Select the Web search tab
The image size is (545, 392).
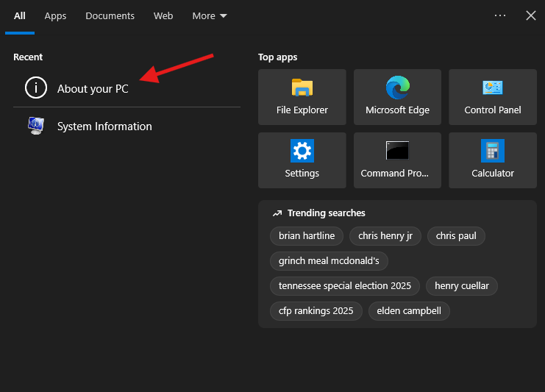[x=163, y=15]
